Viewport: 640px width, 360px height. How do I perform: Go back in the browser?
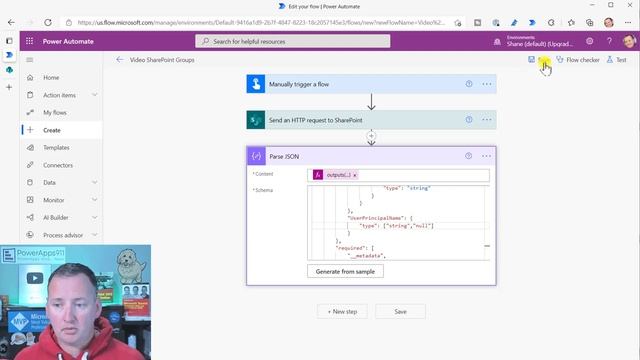(x=11, y=22)
